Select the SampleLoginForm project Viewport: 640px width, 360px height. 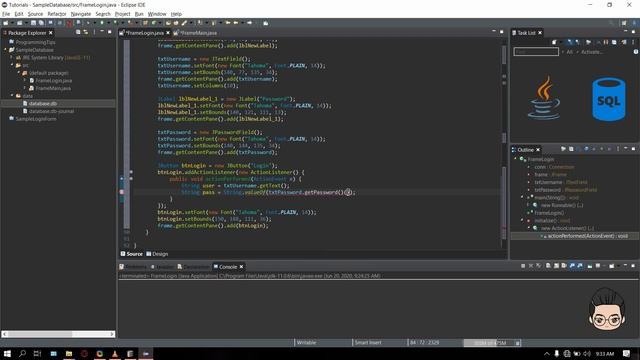36,119
